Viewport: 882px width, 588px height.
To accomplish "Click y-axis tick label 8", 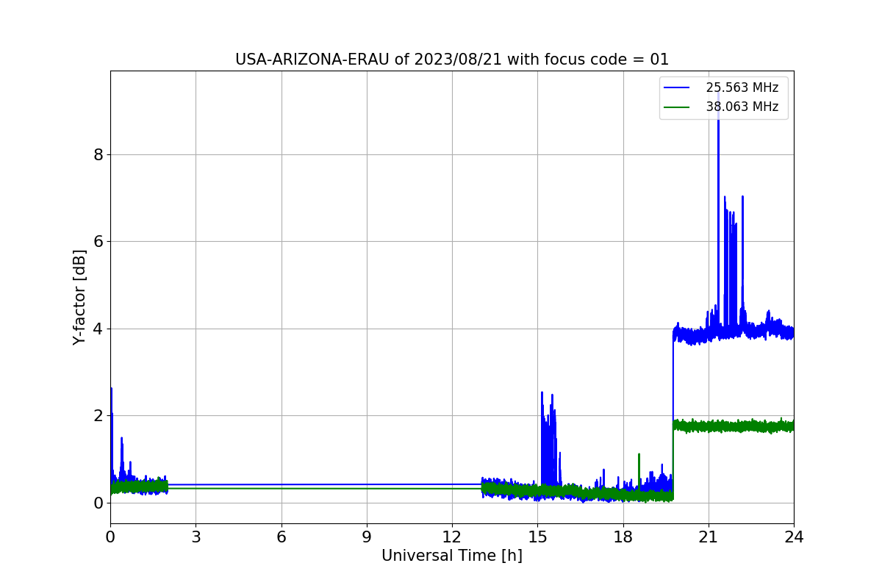I will tap(98, 154).
